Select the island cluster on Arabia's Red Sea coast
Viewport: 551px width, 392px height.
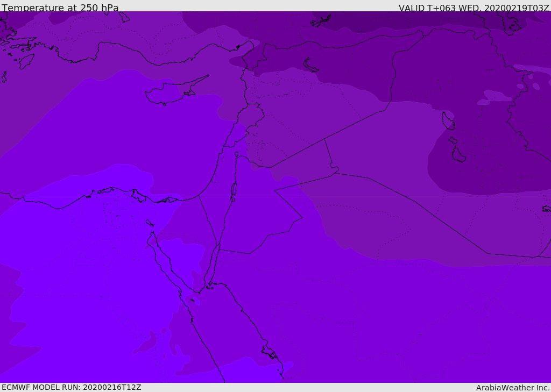click(x=269, y=352)
